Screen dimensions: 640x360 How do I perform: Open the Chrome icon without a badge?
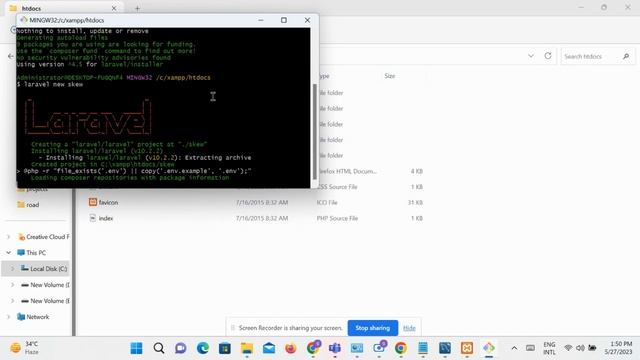click(x=401, y=348)
